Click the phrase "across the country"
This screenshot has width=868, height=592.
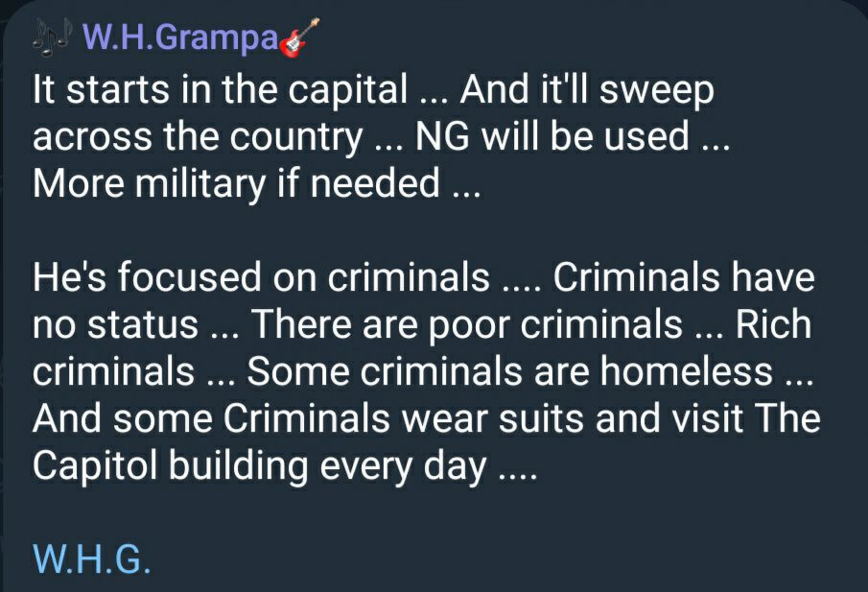tap(193, 136)
